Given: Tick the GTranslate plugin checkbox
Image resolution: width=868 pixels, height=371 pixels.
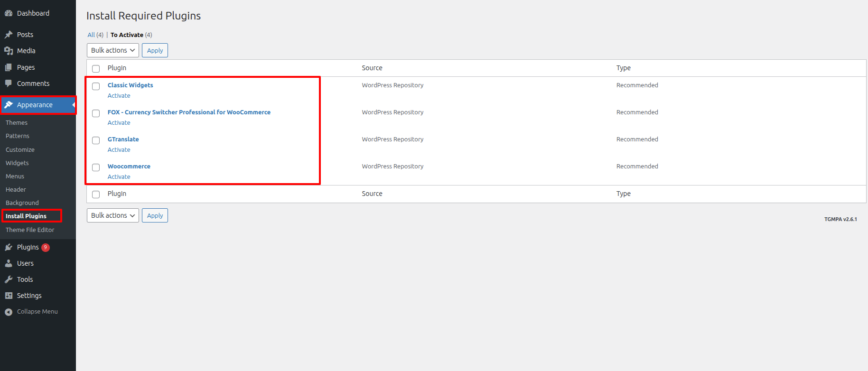Looking at the screenshot, I should click(x=96, y=140).
